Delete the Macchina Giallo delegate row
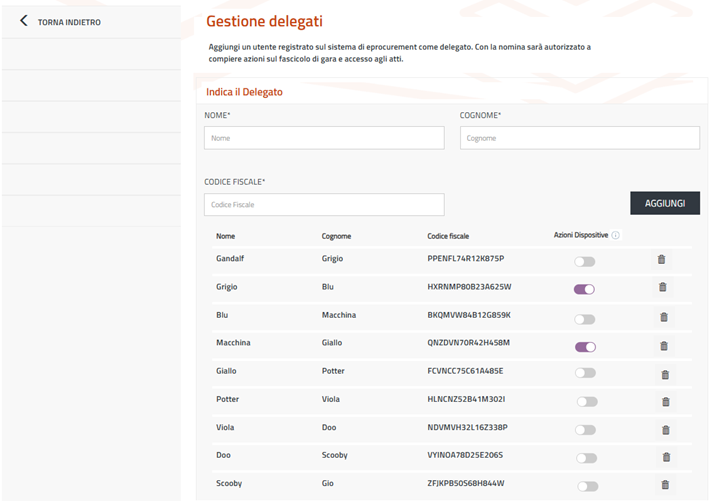712x501 pixels. pyautogui.click(x=662, y=346)
